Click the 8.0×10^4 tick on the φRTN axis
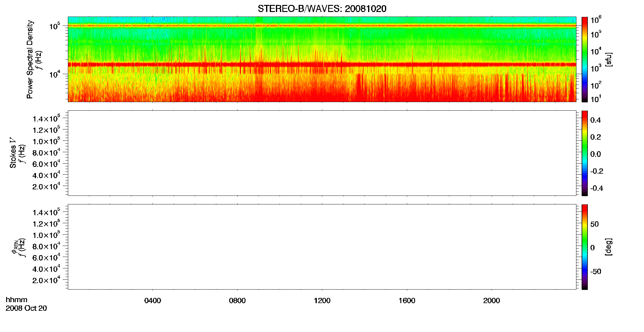Viewport: 644px width, 332px height. tap(46, 246)
